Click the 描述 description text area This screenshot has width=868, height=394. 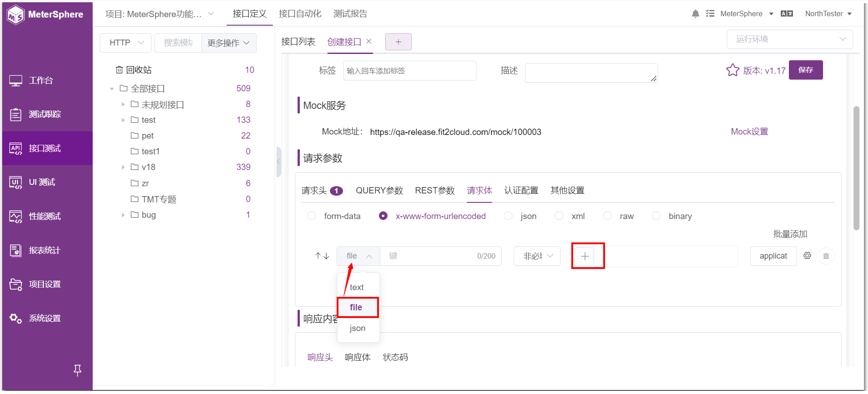click(x=592, y=73)
